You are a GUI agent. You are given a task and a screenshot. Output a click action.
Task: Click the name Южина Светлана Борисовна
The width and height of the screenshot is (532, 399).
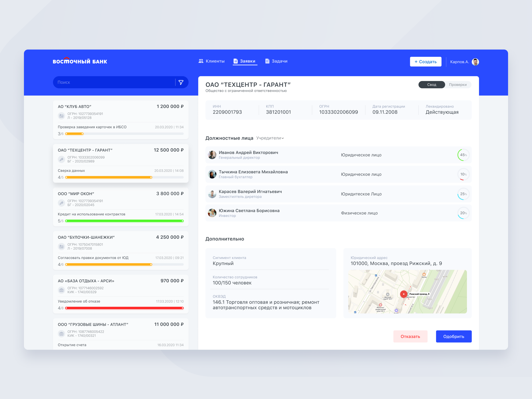pos(249,211)
